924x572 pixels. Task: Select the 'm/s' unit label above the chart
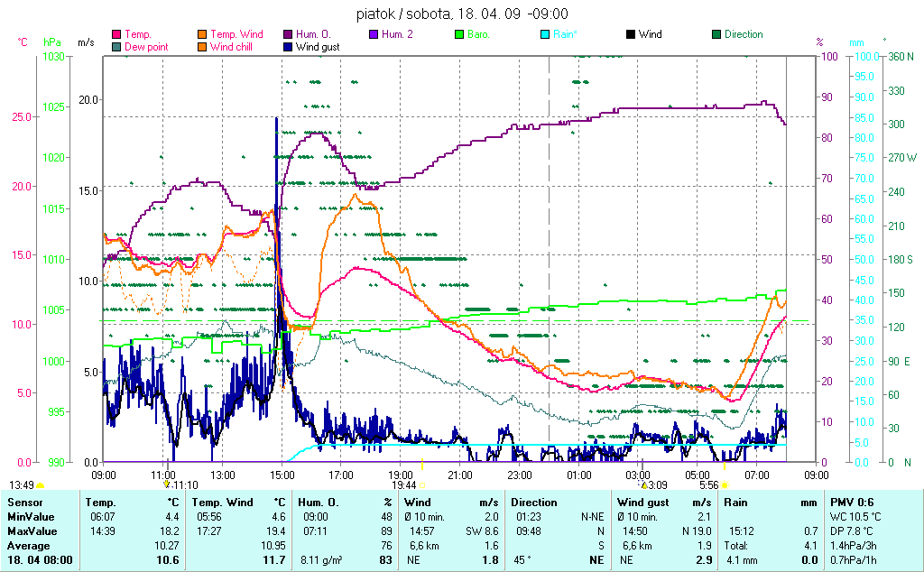[x=86, y=42]
